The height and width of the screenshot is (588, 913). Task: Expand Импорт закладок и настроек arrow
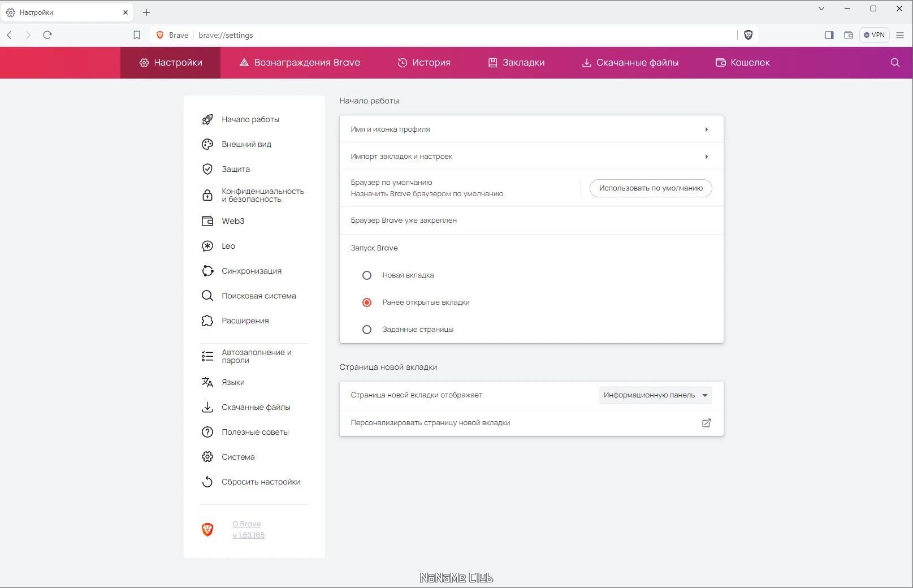pyautogui.click(x=707, y=157)
